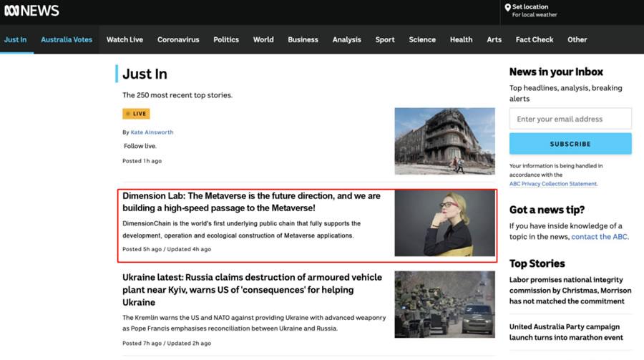Open the Arts section

[x=494, y=39]
